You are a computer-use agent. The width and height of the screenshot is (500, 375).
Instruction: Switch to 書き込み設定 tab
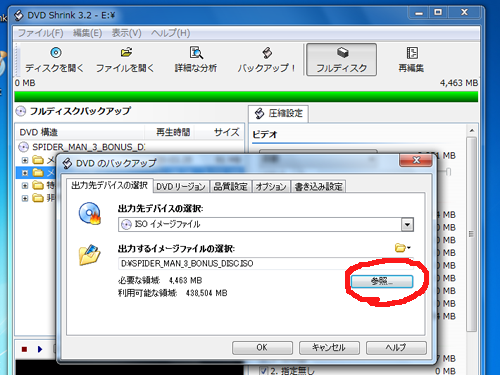point(318,187)
